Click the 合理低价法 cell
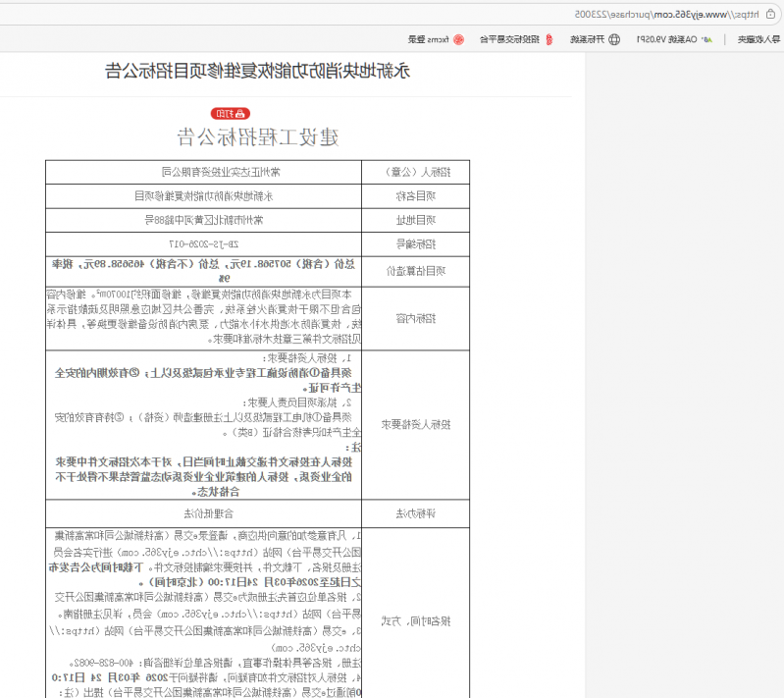Image resolution: width=784 pixels, height=698 pixels. 203,513
